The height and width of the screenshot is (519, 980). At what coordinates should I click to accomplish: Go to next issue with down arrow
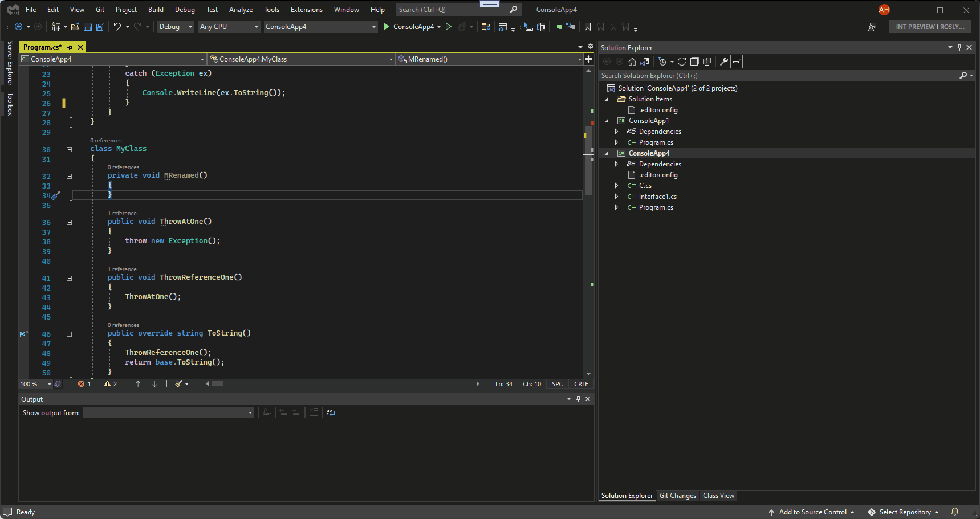[154, 384]
